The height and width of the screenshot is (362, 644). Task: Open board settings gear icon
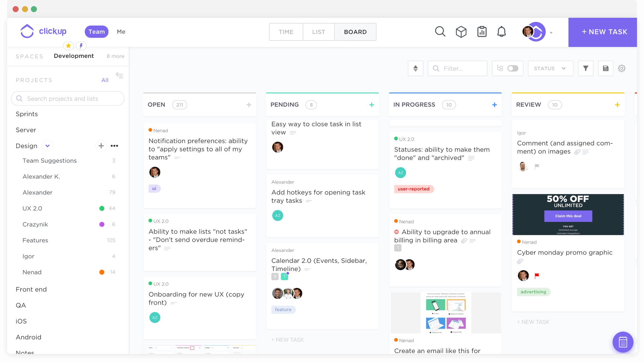(621, 68)
